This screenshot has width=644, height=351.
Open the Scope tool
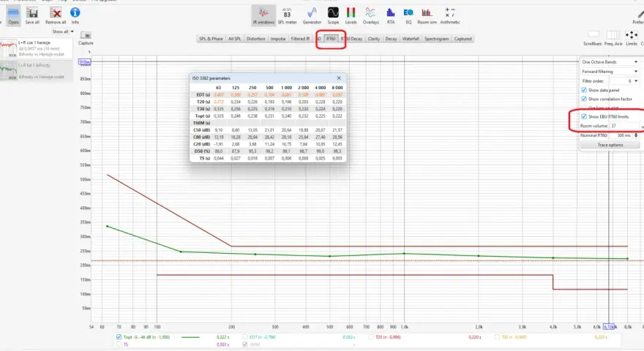[333, 15]
